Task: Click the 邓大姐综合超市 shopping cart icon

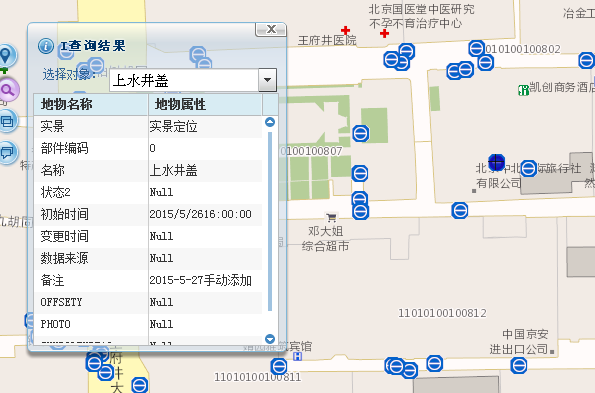Action: [331, 217]
